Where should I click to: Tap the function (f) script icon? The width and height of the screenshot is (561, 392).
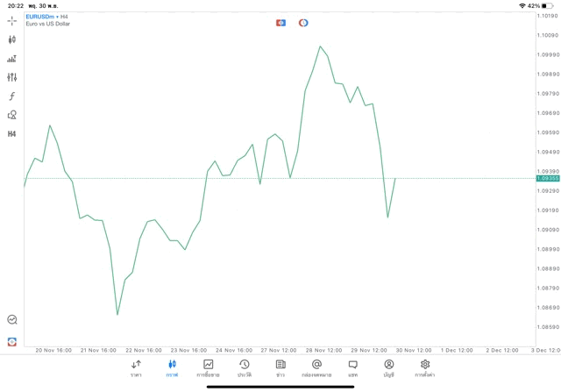coord(12,96)
